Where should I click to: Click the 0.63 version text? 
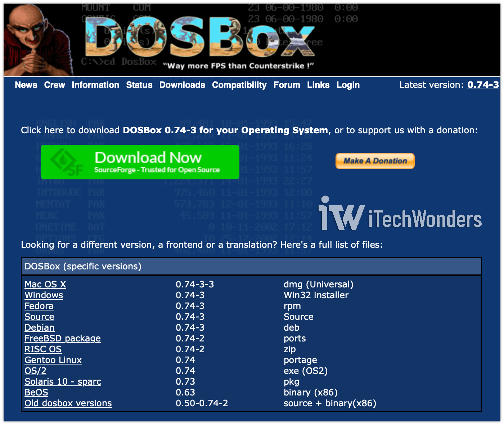[x=185, y=392]
